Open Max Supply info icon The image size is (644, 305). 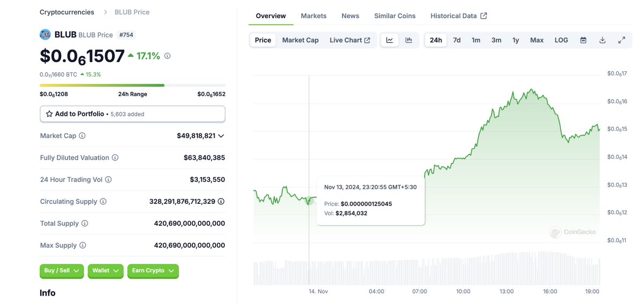(x=83, y=246)
